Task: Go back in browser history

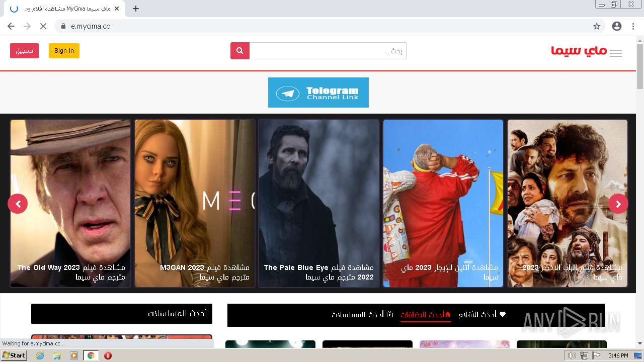Action: pyautogui.click(x=11, y=26)
